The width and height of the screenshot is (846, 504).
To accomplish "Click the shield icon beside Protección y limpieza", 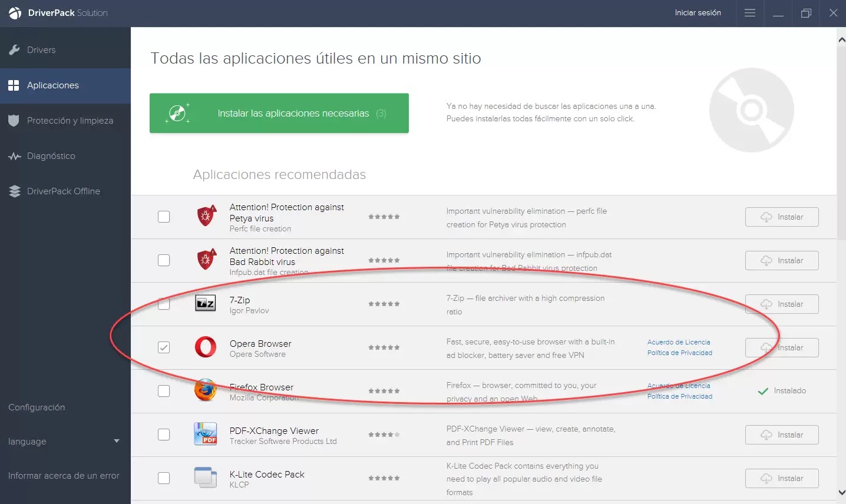I will click(x=14, y=121).
